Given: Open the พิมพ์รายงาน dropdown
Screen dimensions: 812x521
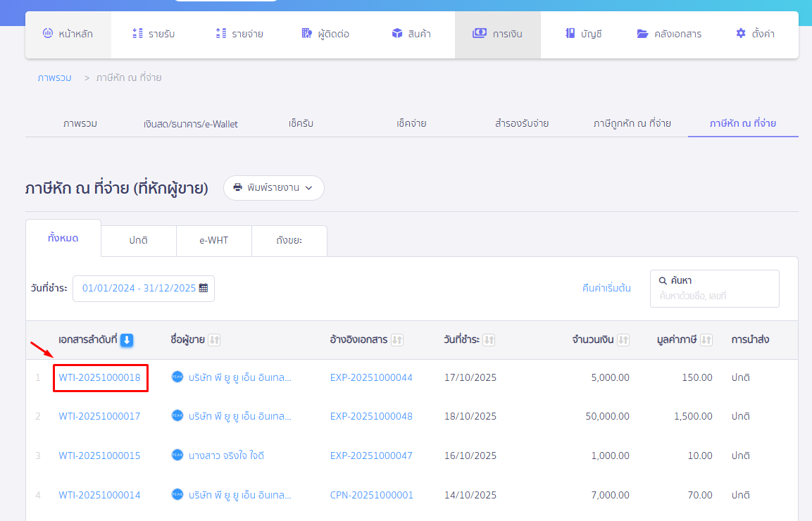Looking at the screenshot, I should click(x=273, y=188).
